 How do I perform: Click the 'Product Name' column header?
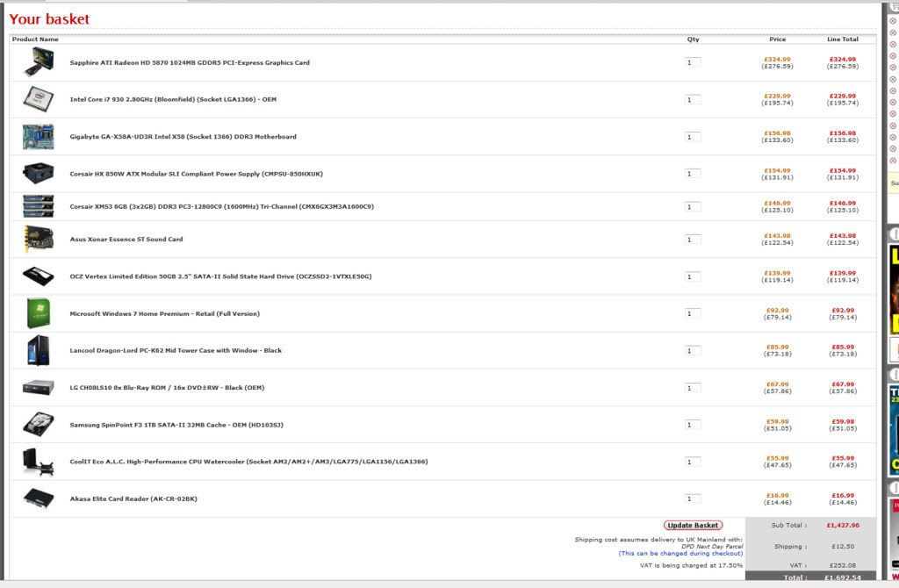(35, 39)
